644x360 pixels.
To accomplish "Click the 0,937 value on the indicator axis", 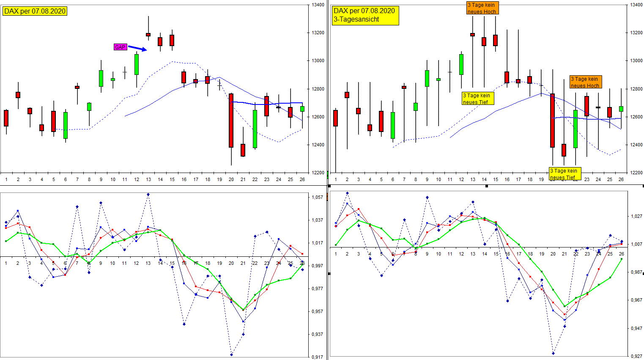I will tap(318, 335).
